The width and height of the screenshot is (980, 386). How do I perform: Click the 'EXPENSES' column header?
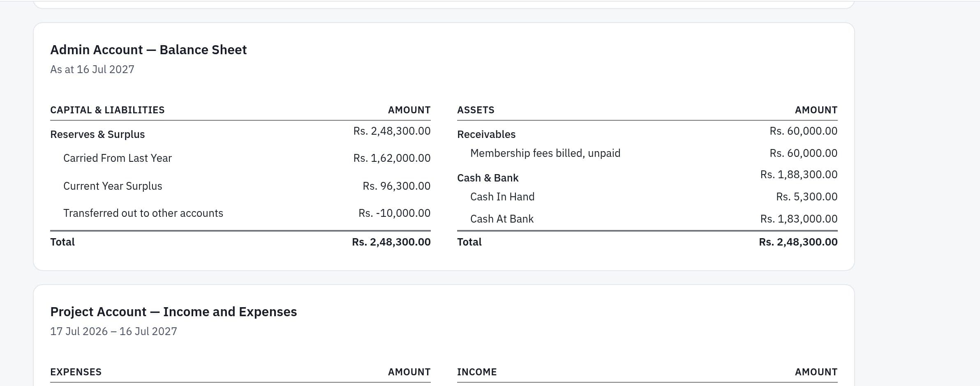(76, 372)
